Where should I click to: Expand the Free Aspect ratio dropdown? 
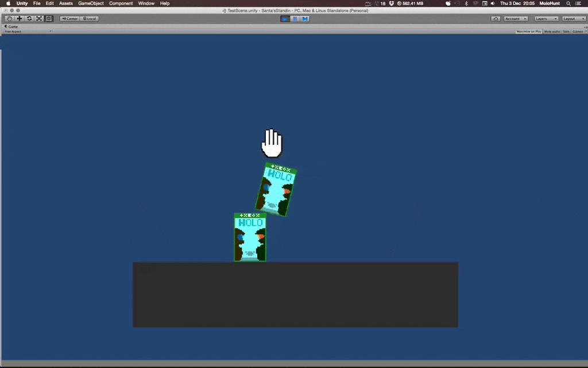[x=28, y=32]
